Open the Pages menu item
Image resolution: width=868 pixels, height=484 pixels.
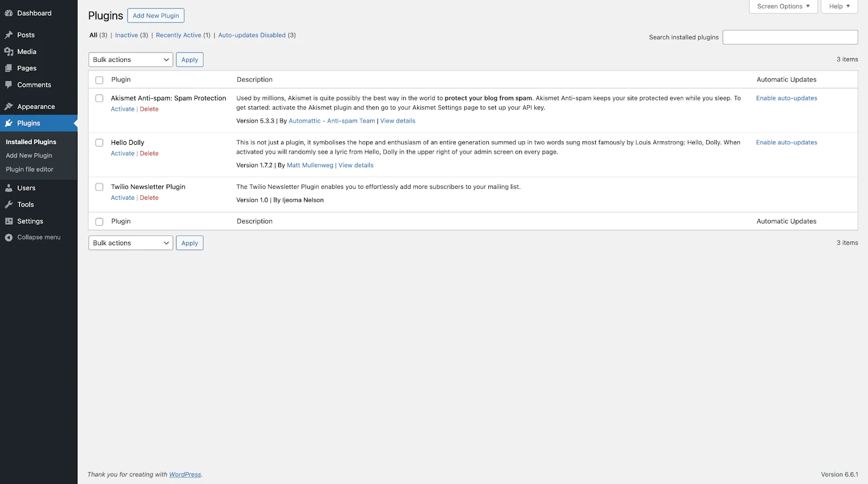click(27, 68)
